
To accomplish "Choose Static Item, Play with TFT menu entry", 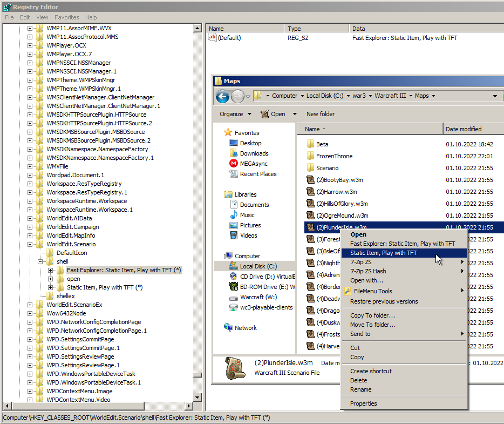I will [404, 253].
